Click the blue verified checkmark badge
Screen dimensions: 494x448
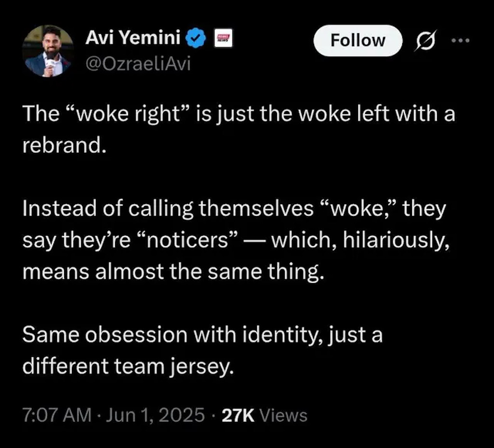pyautogui.click(x=196, y=39)
